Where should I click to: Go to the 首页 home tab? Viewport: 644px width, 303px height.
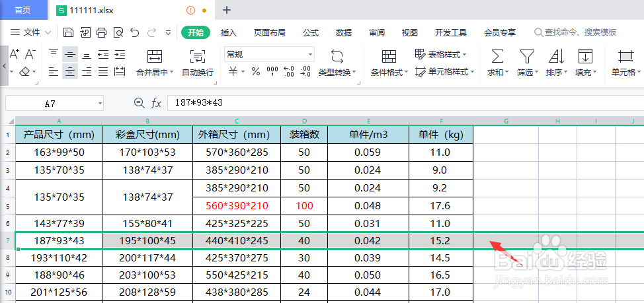pyautogui.click(x=22, y=10)
